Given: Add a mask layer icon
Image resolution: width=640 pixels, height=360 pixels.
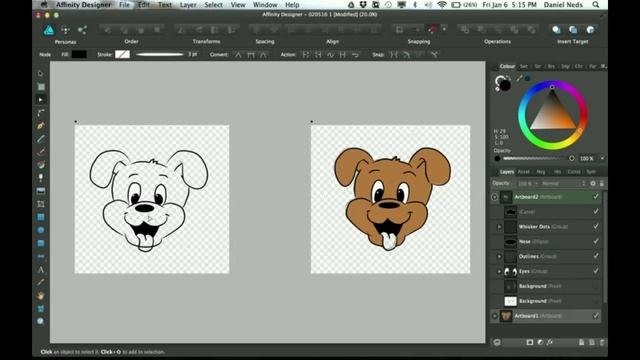Looking at the screenshot, I should pyautogui.click(x=529, y=342).
